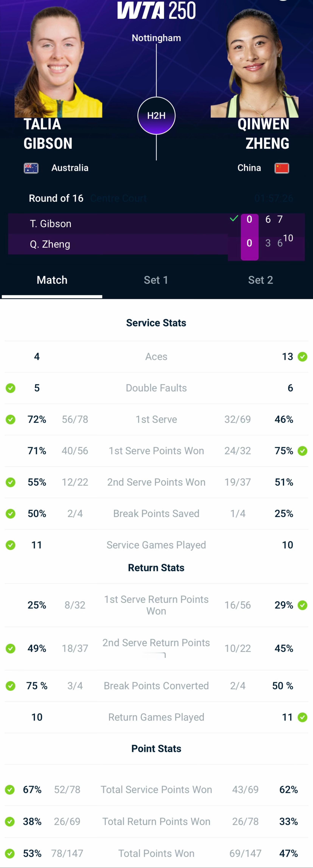Screen dimensions: 313x868
Task: Click the WTA 250 logo
Action: 156,10
